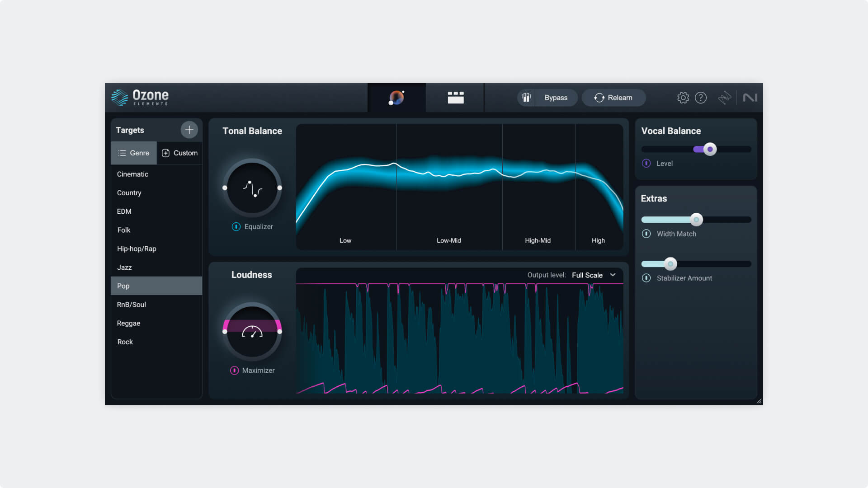Click the iZotope Ozone logo icon

118,97
